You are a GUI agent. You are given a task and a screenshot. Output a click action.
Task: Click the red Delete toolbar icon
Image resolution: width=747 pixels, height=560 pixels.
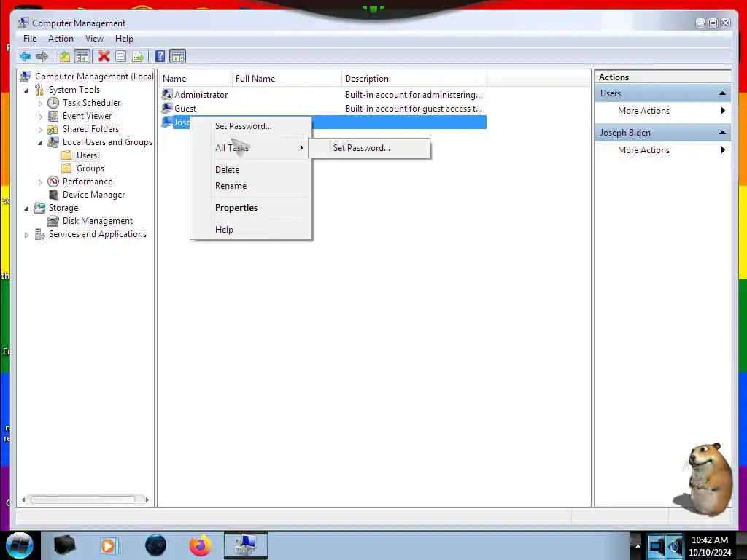click(x=104, y=56)
